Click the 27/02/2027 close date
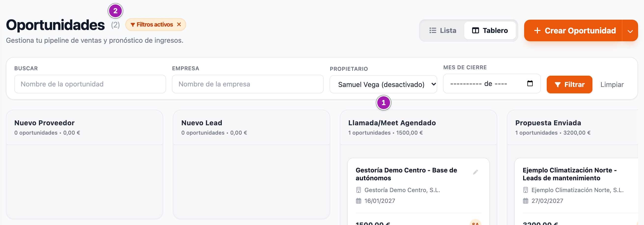The width and height of the screenshot is (644, 225). (x=547, y=201)
